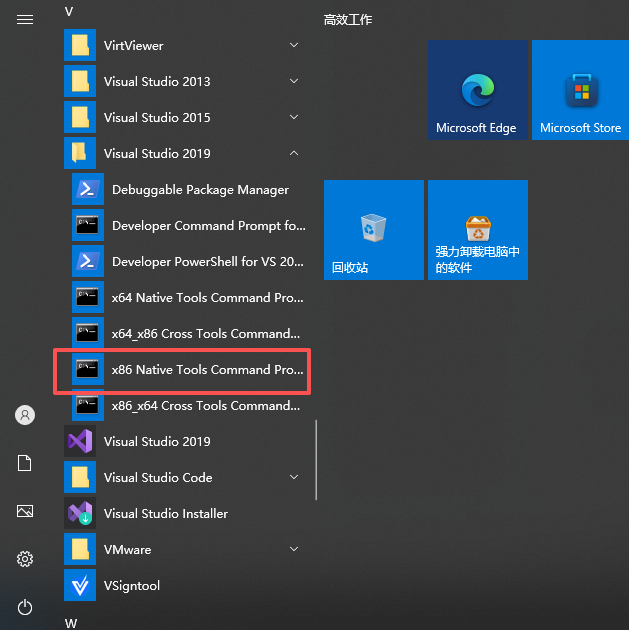Screen dimensions: 629x630
Task: Select Developer PowerShell for VS 20... entry
Action: tap(208, 262)
